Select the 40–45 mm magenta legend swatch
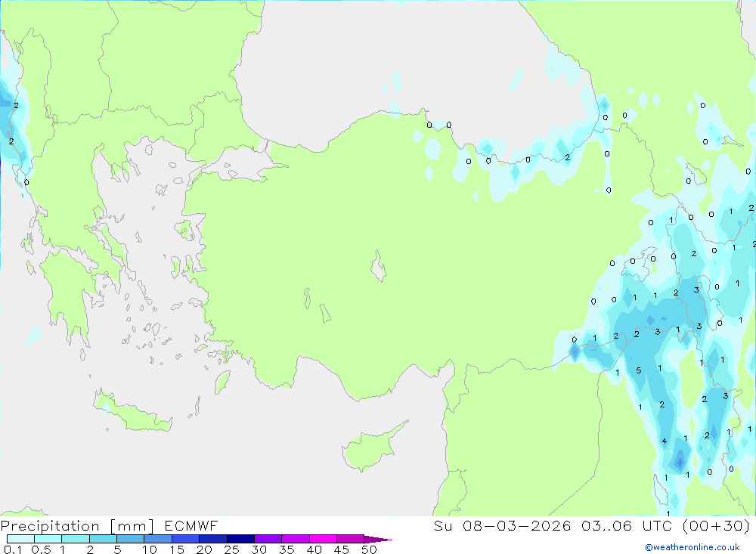756x554 pixels. pyautogui.click(x=323, y=539)
